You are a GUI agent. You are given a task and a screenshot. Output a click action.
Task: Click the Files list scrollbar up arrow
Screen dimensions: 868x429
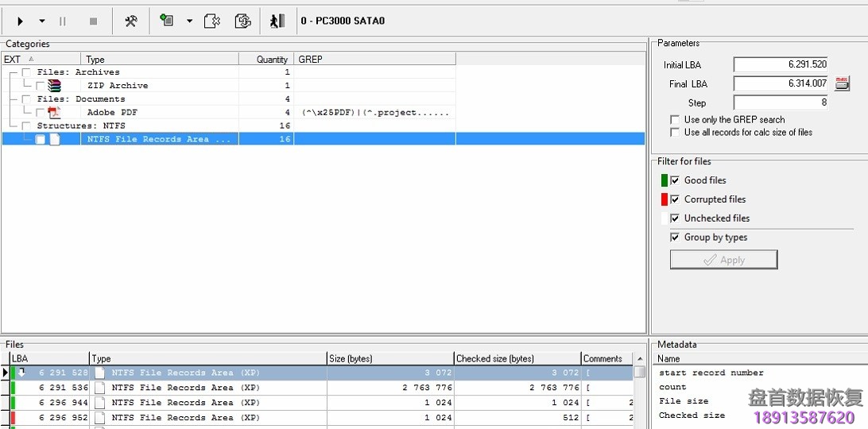tap(639, 359)
